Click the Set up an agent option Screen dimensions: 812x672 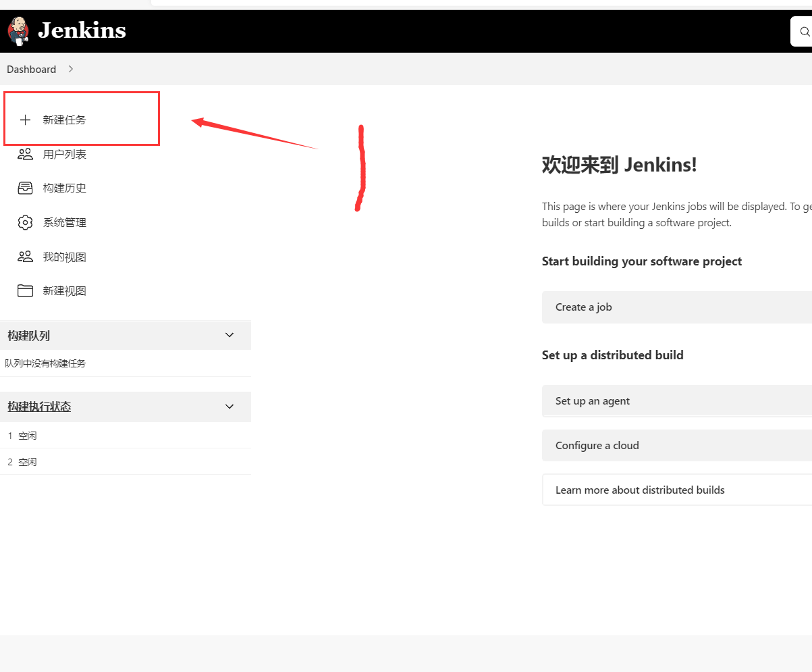click(592, 400)
